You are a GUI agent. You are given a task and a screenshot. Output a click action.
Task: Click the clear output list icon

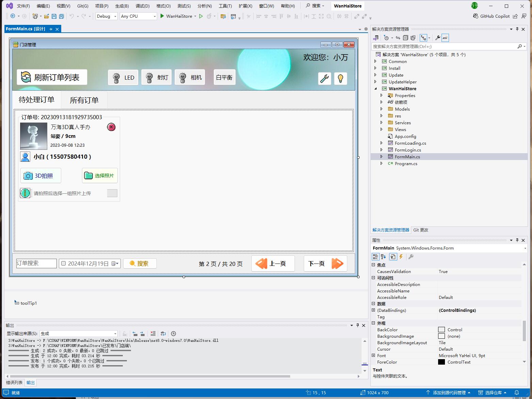pyautogui.click(x=153, y=334)
